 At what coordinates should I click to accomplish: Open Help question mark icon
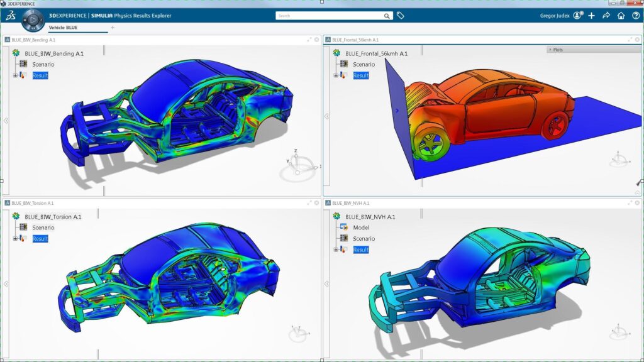point(635,16)
